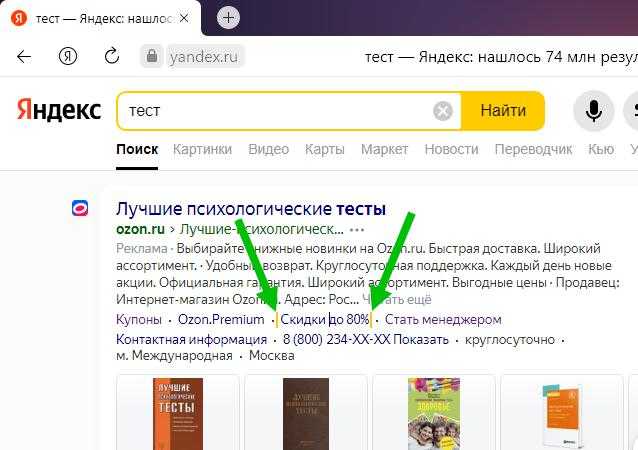Click the Яндекс logo
The width and height of the screenshot is (638, 450).
(x=59, y=110)
